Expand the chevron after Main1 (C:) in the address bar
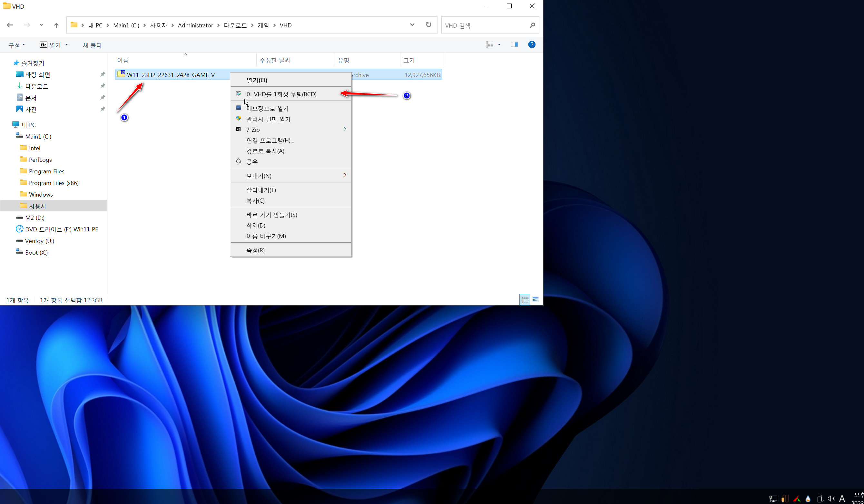 click(144, 25)
